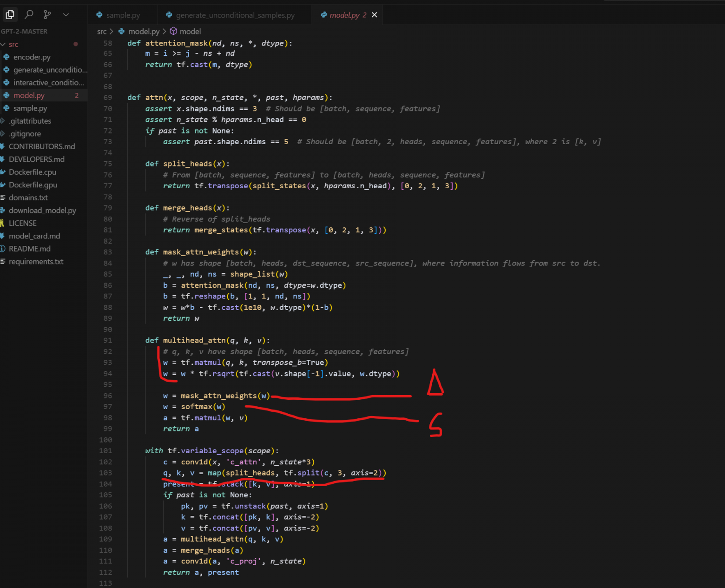This screenshot has width=725, height=588.
Task: Select the README.md file
Action: [29, 249]
